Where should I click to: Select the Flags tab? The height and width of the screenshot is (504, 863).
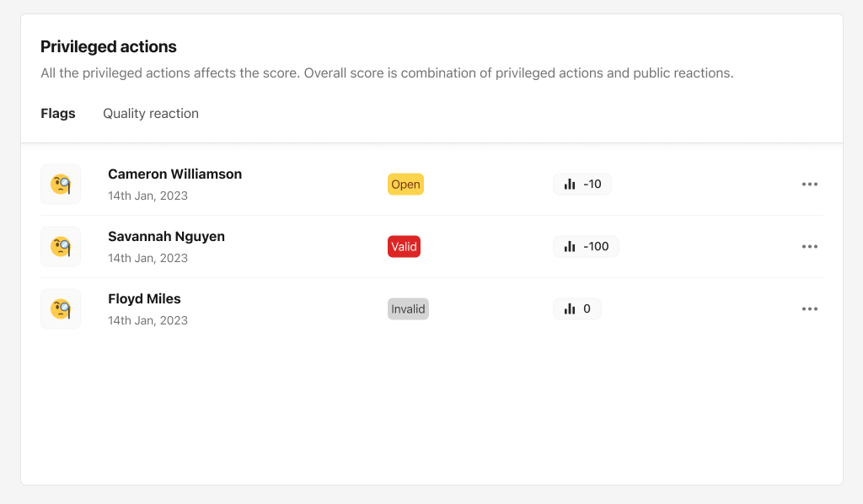pyautogui.click(x=57, y=113)
